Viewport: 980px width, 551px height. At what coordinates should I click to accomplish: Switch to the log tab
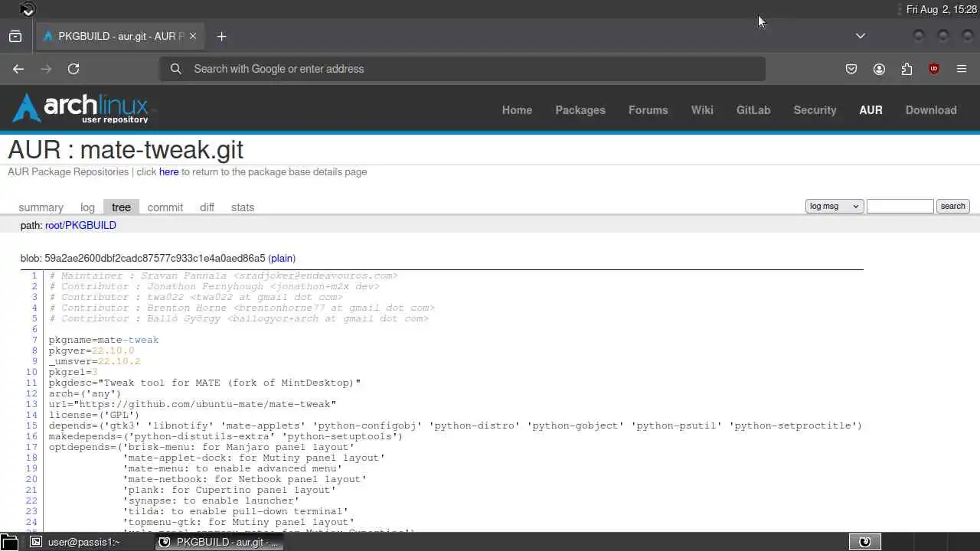coord(87,207)
